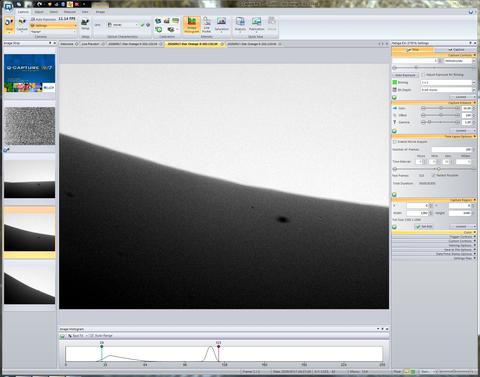Click the third calibration icon, top row
The height and width of the screenshot is (377, 480).
[x=175, y=21]
